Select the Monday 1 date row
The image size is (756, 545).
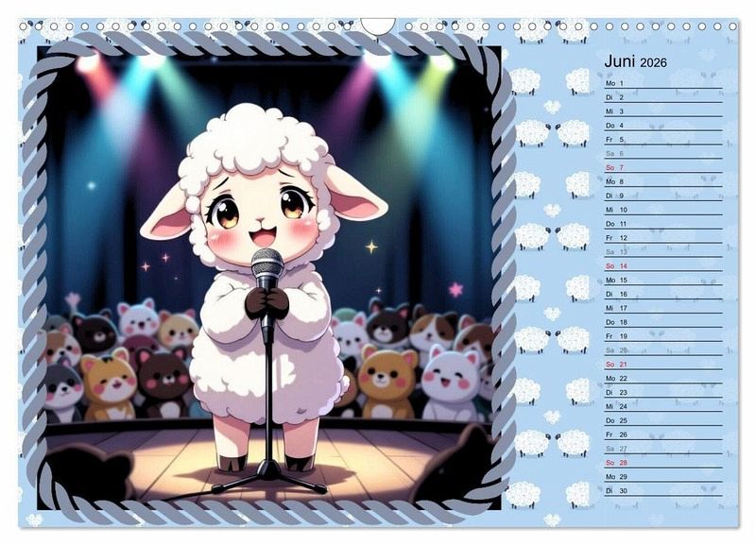[661, 83]
